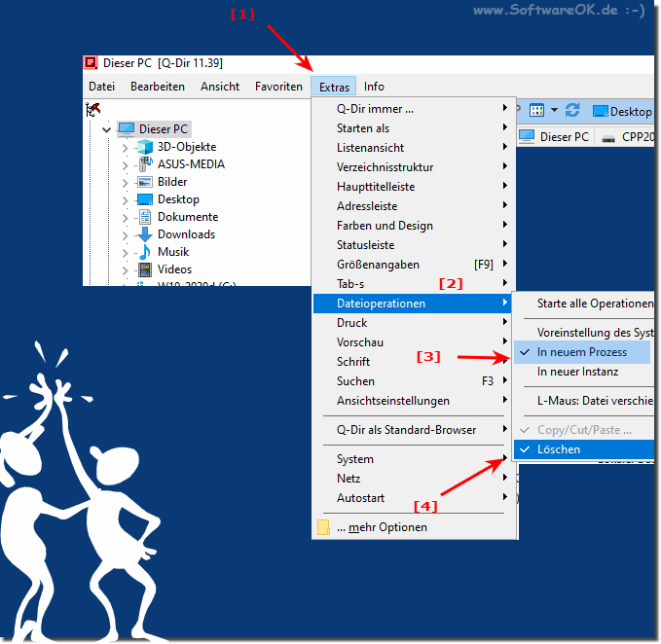Toggle the Copy/Cut/Paste ... option

click(x=584, y=430)
